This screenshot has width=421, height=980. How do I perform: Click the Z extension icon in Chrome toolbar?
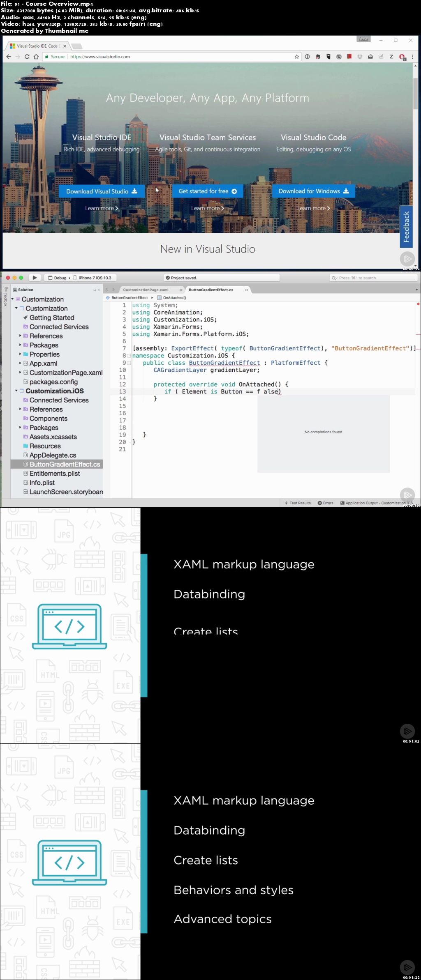[x=391, y=57]
